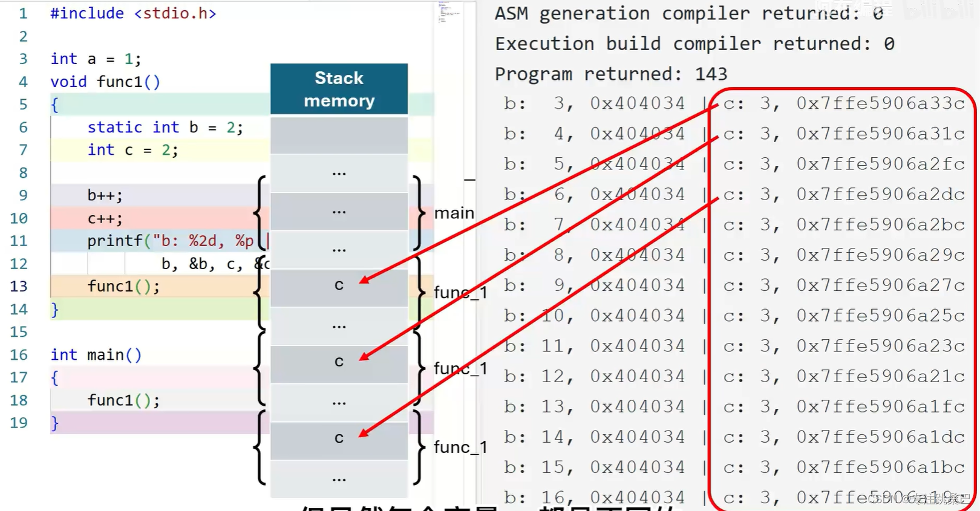Select the address 0x7ffe5906a33c in output
Screen dimensions: 980x511
click(x=880, y=103)
